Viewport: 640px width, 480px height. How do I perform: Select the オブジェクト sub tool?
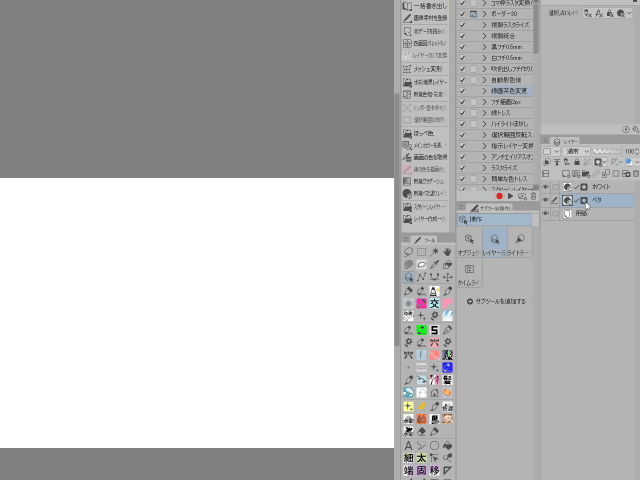pyautogui.click(x=469, y=242)
